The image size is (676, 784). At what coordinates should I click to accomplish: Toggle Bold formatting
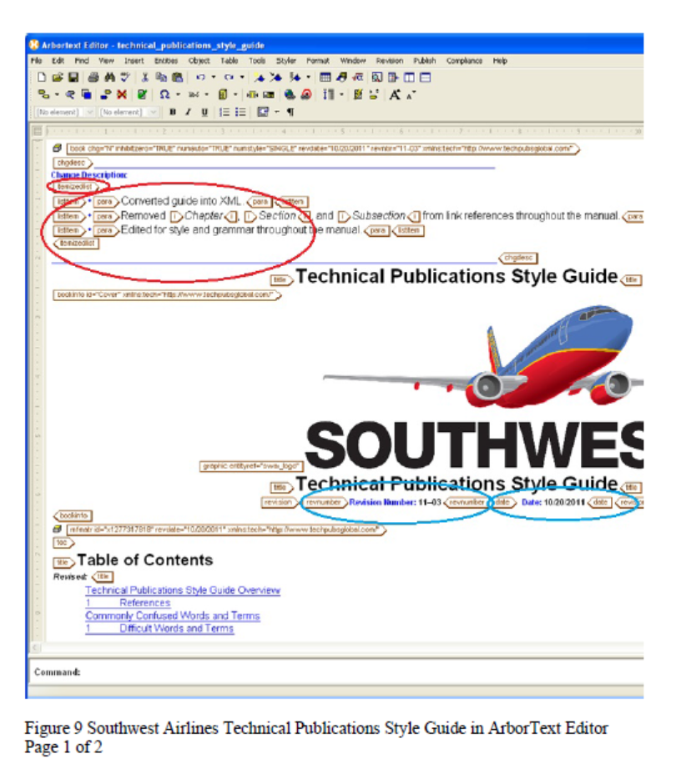pos(173,112)
